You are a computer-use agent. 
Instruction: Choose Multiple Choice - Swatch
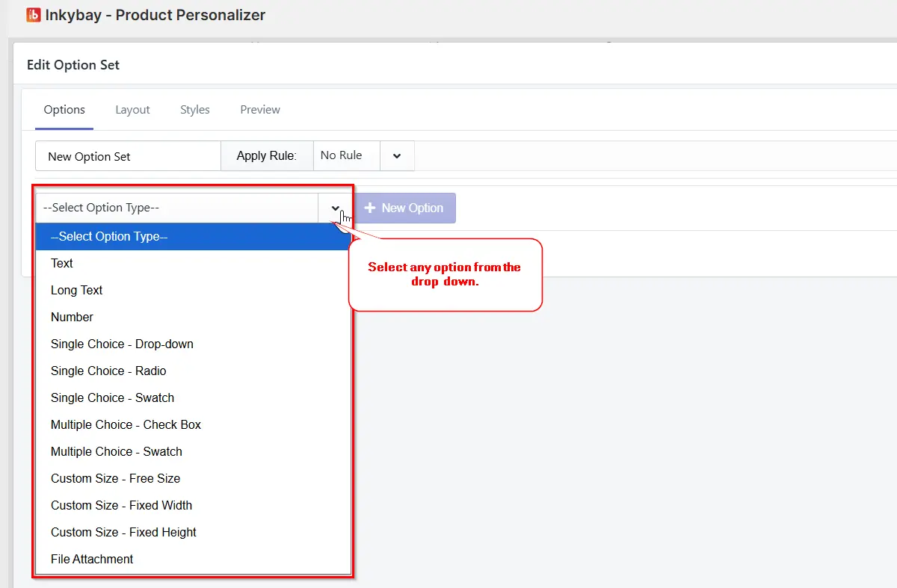[193, 451]
